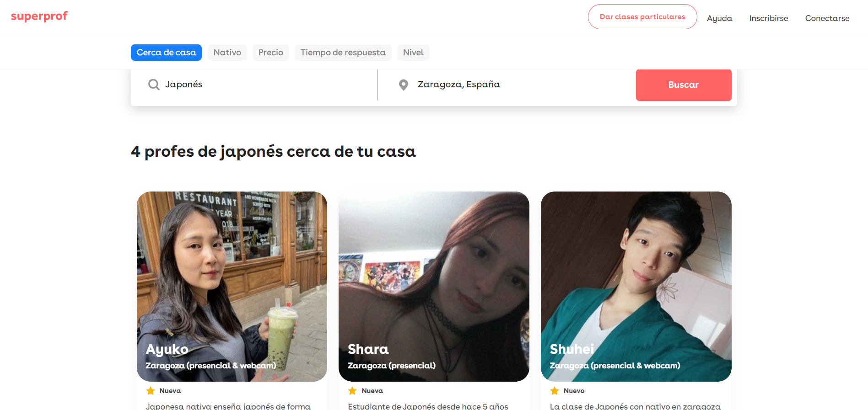Open the Ayuda menu item

[719, 18]
